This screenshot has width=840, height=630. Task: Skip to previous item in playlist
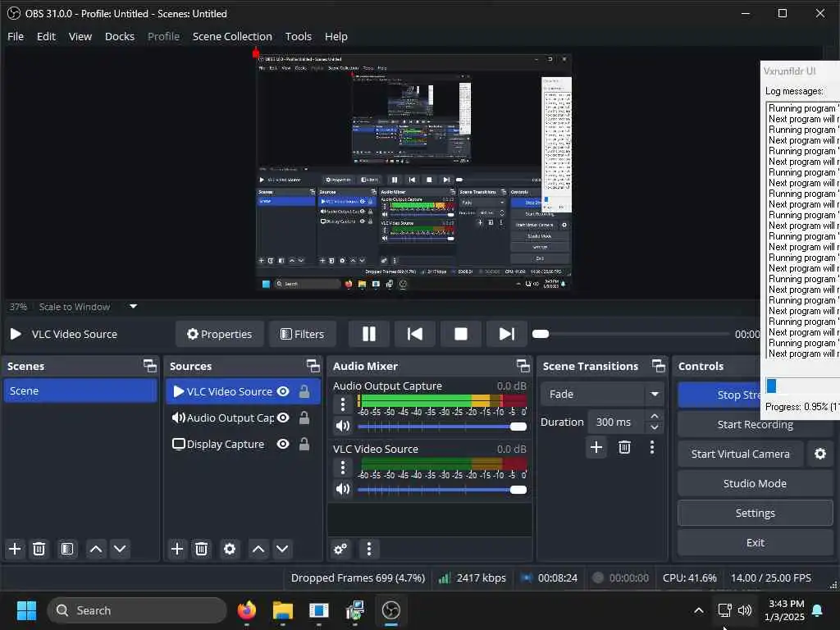pos(414,335)
